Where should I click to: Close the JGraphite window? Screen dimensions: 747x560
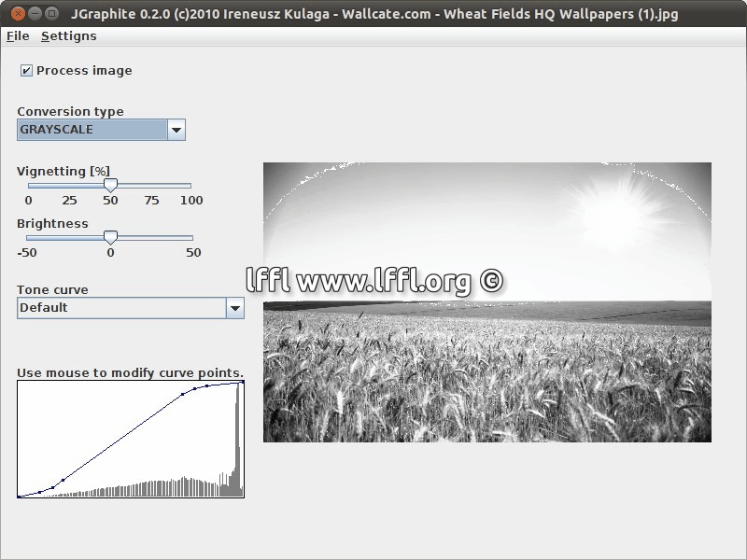pyautogui.click(x=16, y=14)
